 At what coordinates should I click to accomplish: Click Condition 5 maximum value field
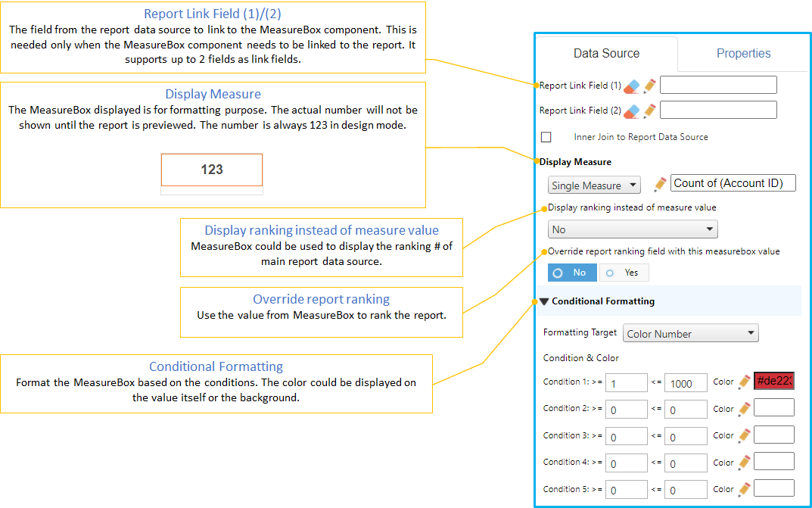click(686, 490)
